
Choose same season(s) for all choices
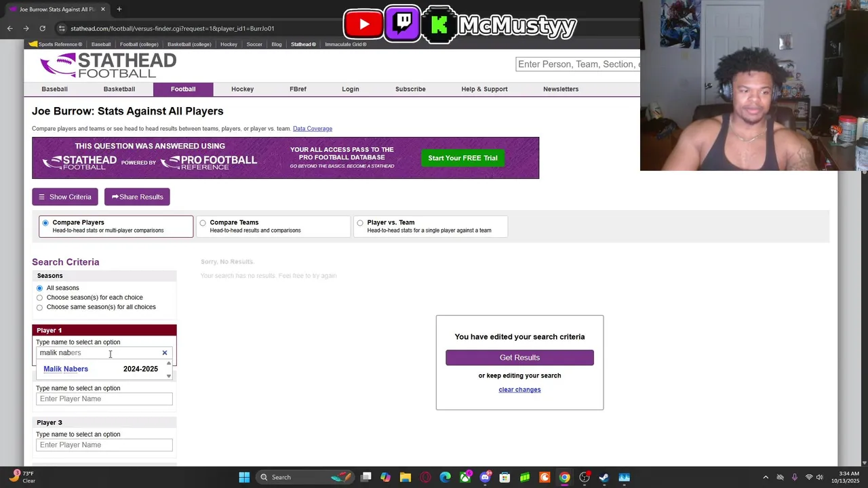pyautogui.click(x=39, y=307)
